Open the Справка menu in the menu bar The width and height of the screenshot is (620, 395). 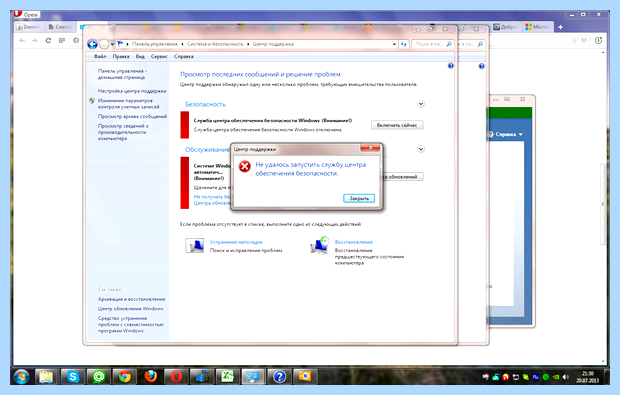[184, 57]
